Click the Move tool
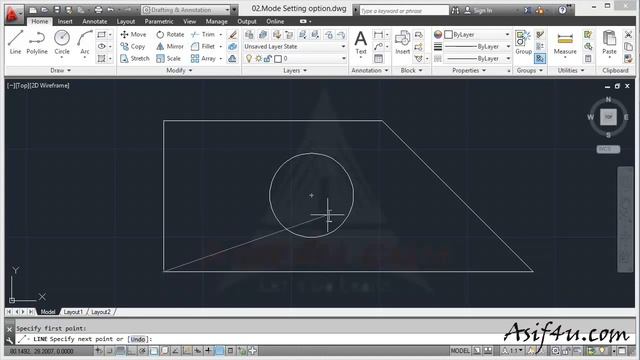640x360 pixels. click(133, 35)
